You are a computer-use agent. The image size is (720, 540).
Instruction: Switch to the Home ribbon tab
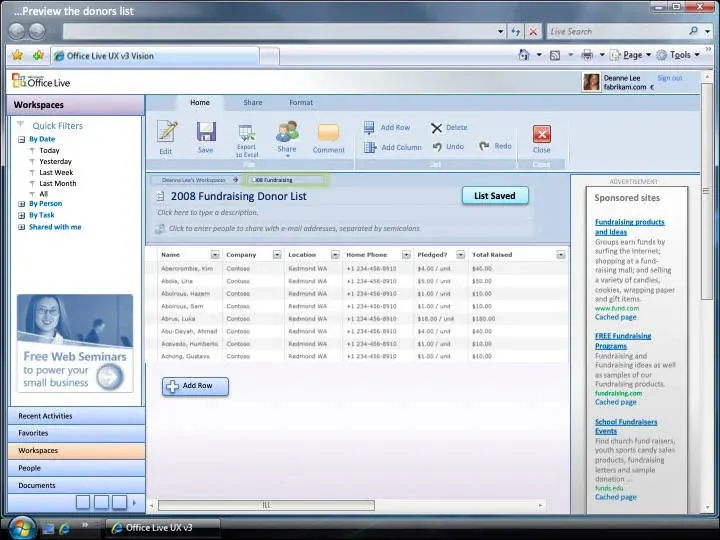click(x=200, y=102)
